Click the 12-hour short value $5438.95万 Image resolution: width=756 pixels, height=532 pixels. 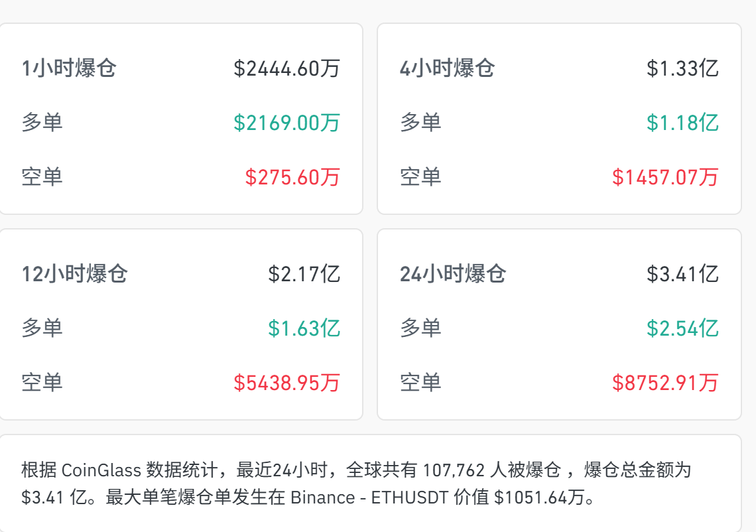coord(287,383)
